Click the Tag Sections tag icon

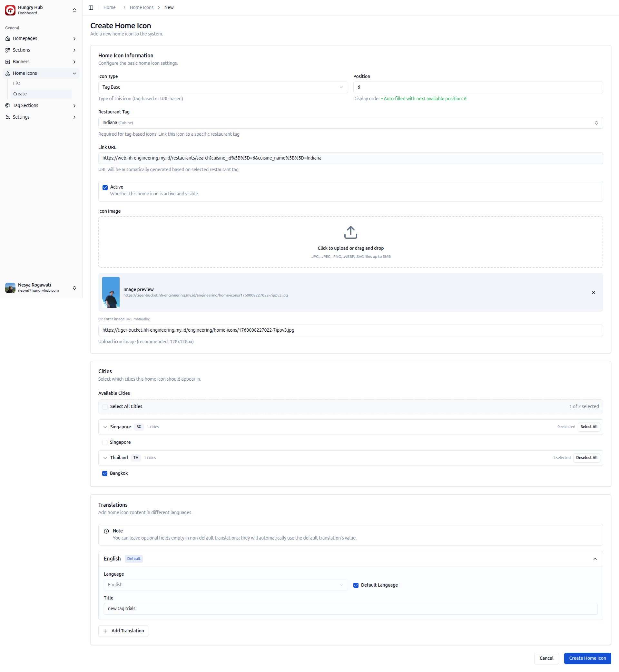click(8, 105)
